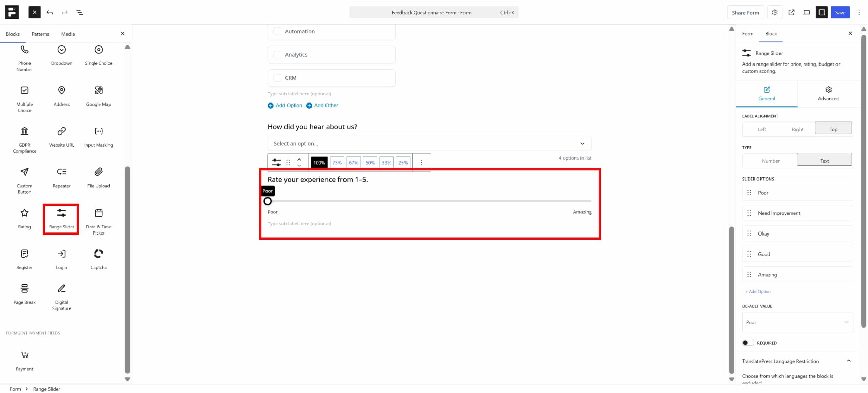Switch to the Patterns tab
Image resolution: width=868 pixels, height=393 pixels.
coord(40,34)
